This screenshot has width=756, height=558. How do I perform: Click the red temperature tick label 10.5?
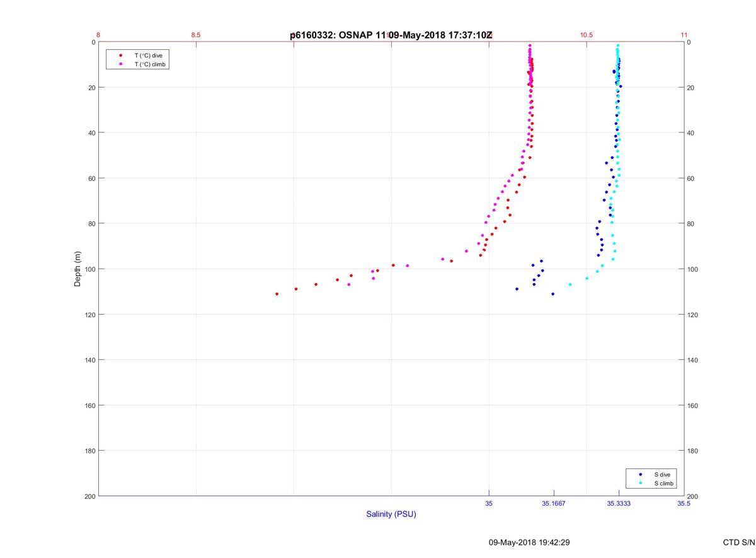coord(586,35)
